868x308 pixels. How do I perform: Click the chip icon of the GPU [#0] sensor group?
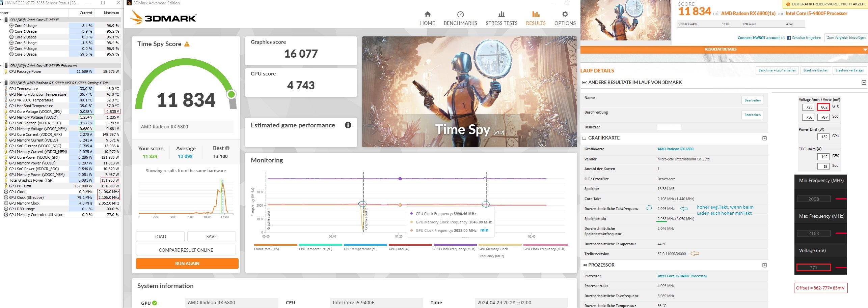pyautogui.click(x=6, y=83)
